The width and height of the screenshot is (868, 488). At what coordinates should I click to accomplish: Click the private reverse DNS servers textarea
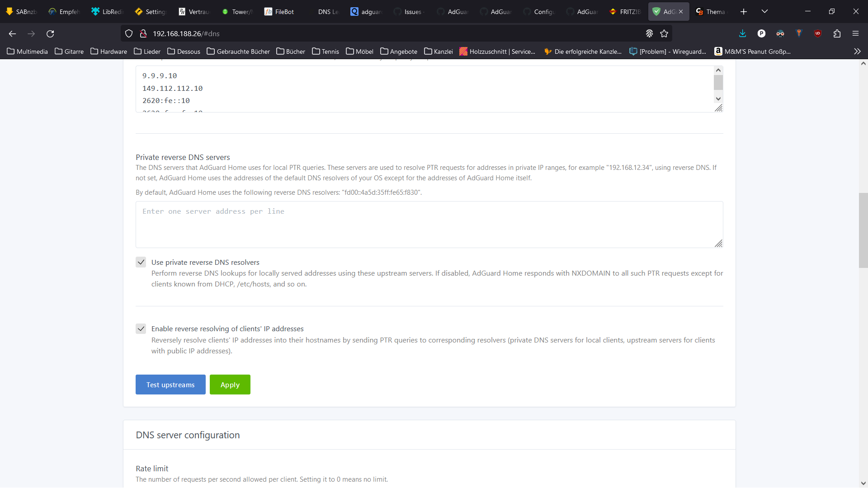pos(429,225)
